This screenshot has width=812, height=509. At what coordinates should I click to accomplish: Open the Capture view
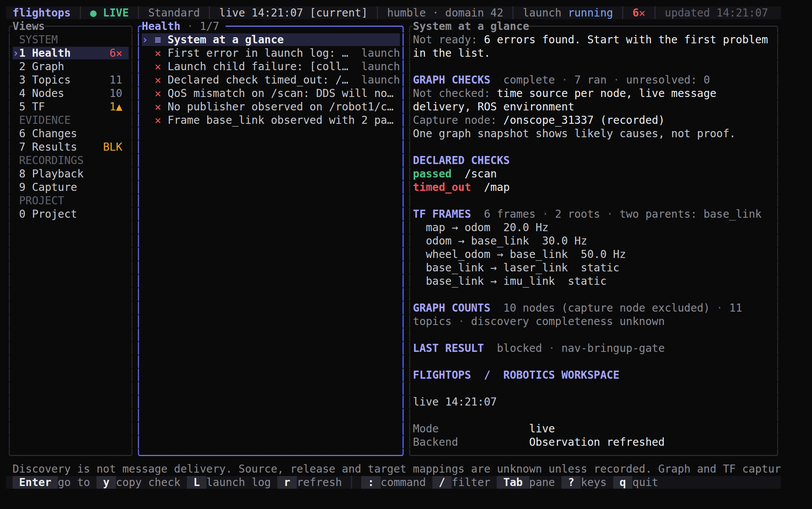click(70, 187)
